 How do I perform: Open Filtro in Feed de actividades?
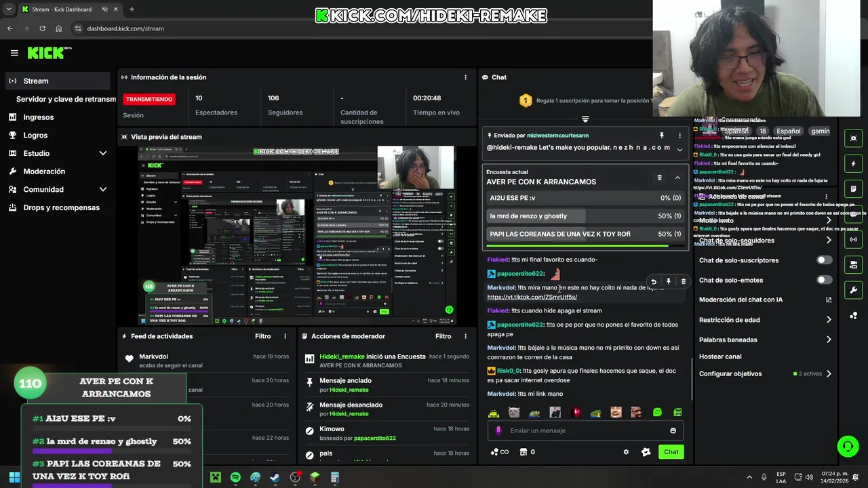point(262,336)
